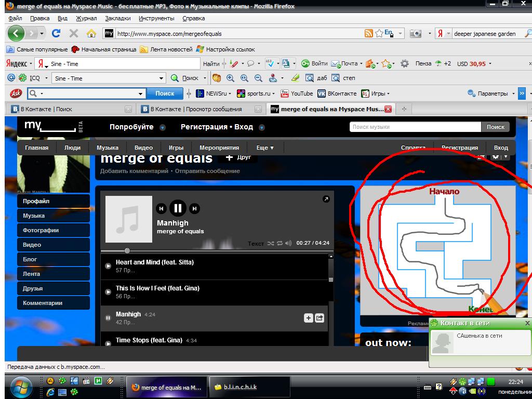Open the Firefox home page icon

(91, 33)
